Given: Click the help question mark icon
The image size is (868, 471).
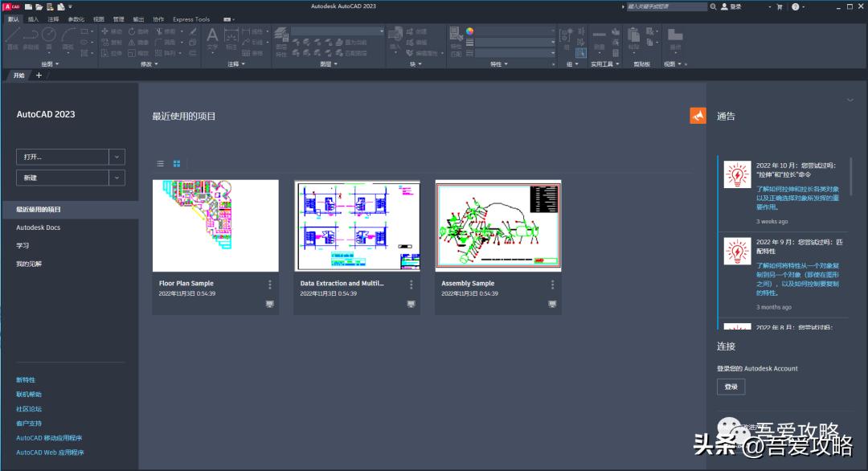Looking at the screenshot, I should click(x=795, y=6).
